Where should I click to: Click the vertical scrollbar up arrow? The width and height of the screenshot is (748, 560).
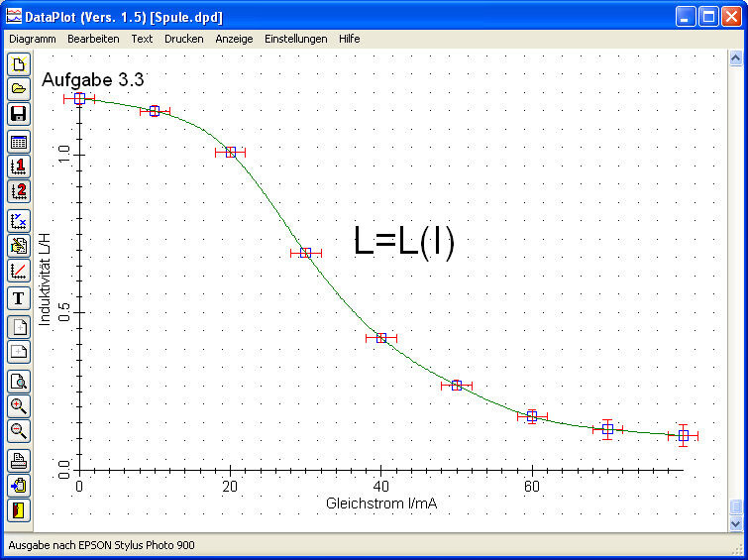735,58
